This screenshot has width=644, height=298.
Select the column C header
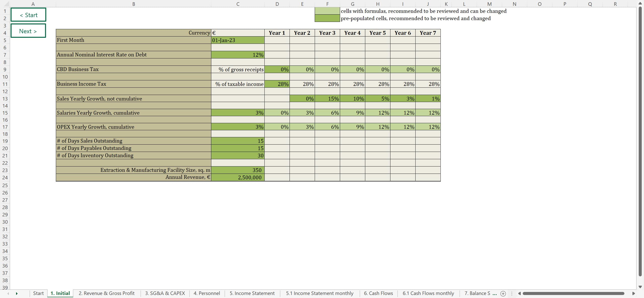[x=238, y=4]
